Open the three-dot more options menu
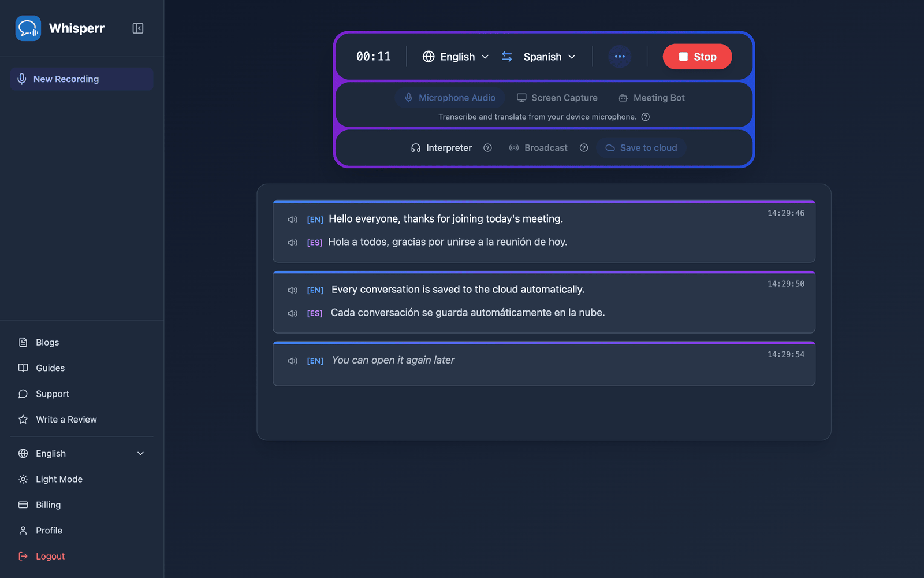Image resolution: width=924 pixels, height=578 pixels. [620, 57]
